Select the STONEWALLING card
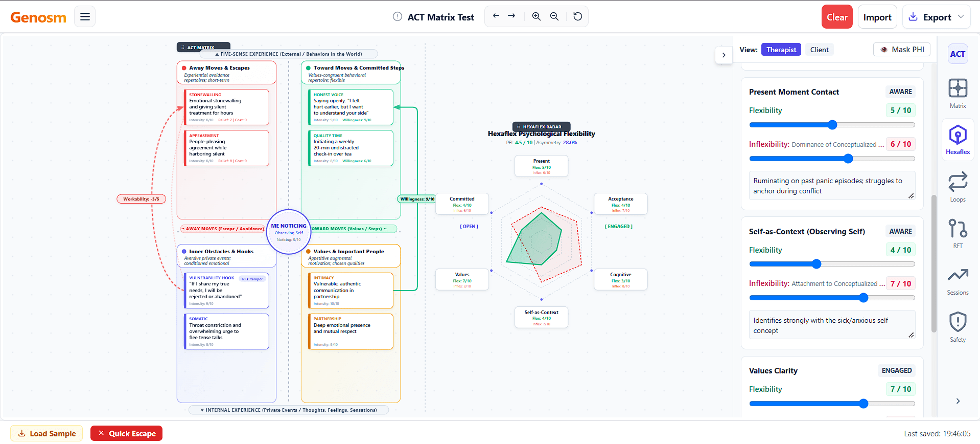Viewport: 980px width, 444px height. (226, 107)
